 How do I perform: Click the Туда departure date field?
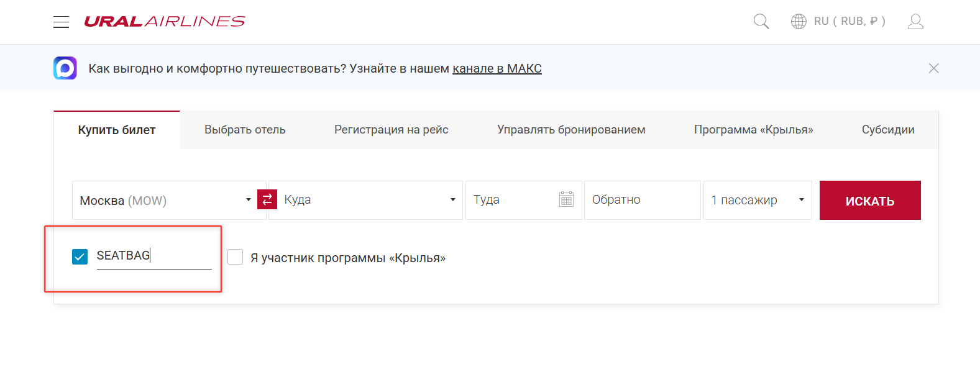tap(523, 200)
